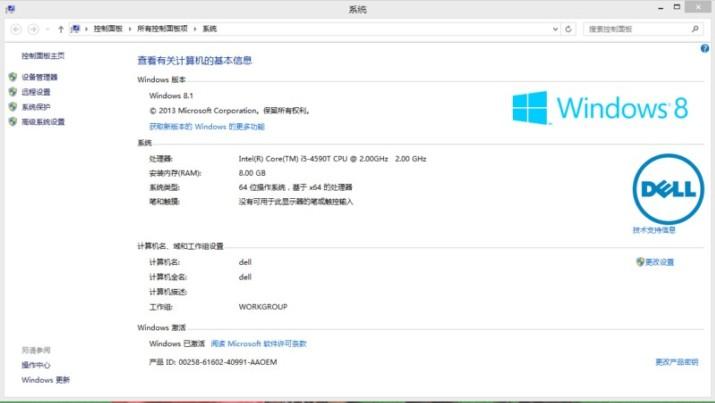
Task: Click shield icon beside 远程设置
Action: click(x=13, y=92)
